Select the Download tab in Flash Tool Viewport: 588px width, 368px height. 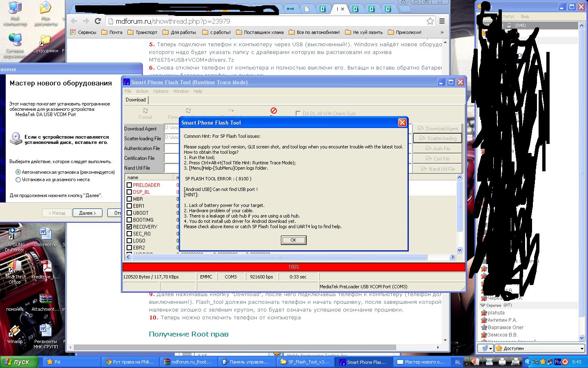tap(136, 100)
